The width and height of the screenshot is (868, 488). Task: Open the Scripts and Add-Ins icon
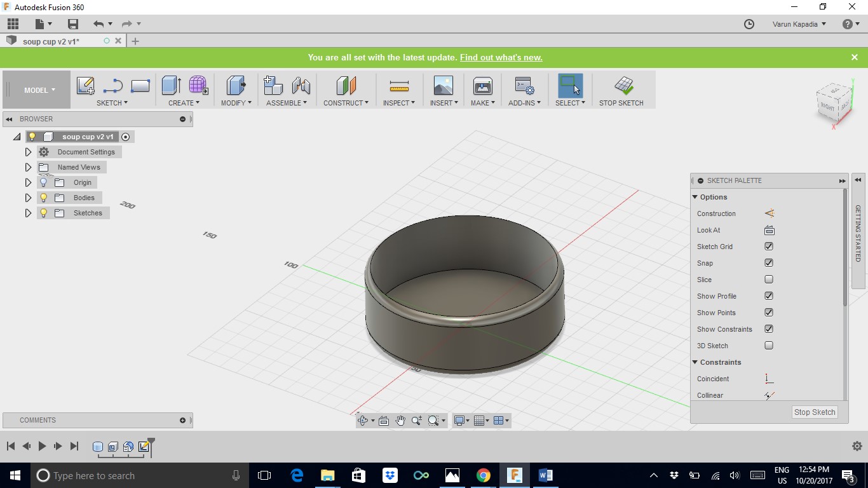[524, 85]
